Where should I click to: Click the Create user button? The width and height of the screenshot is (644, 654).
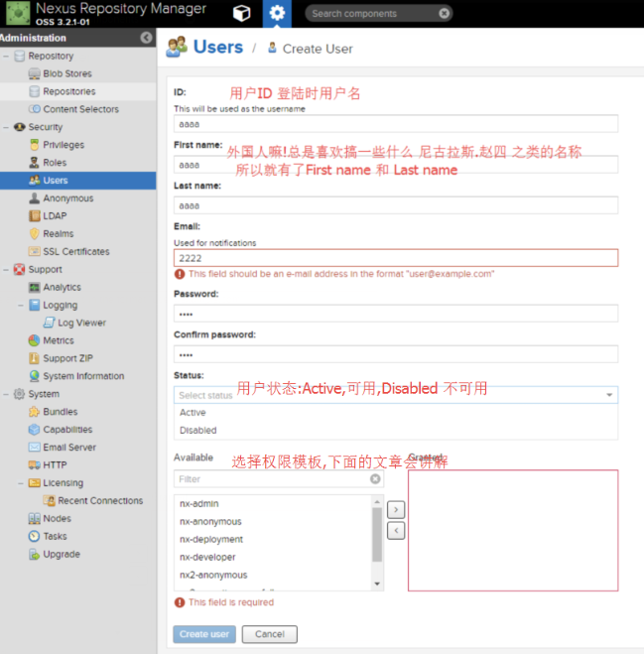pos(204,634)
